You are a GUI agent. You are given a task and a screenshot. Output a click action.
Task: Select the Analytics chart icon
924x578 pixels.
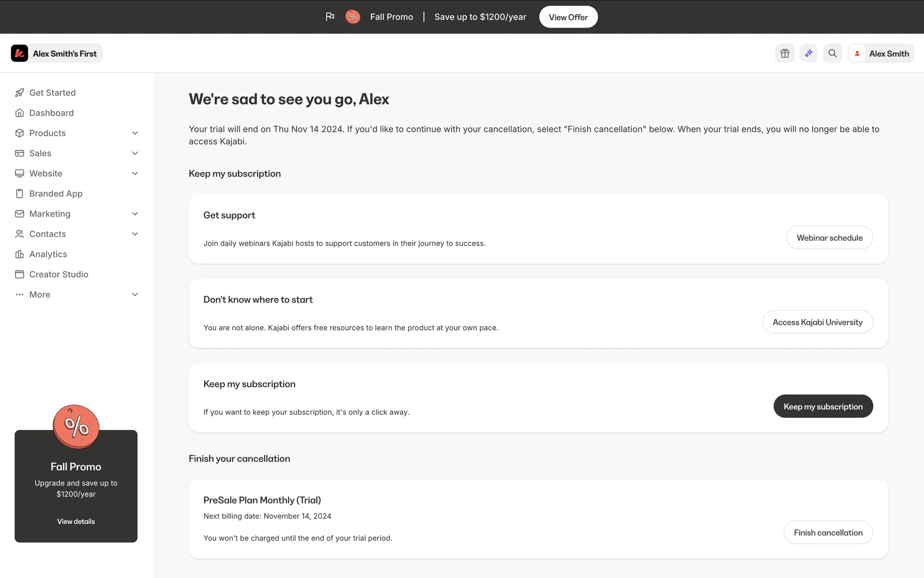click(20, 254)
